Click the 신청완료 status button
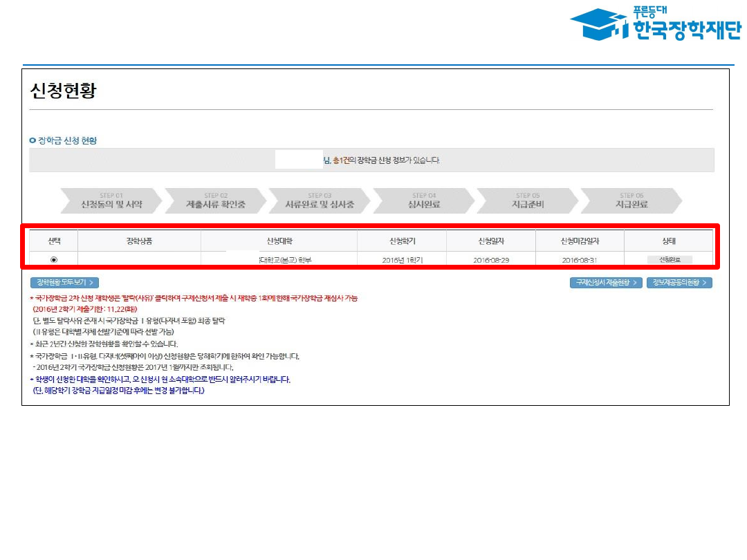 click(x=669, y=260)
